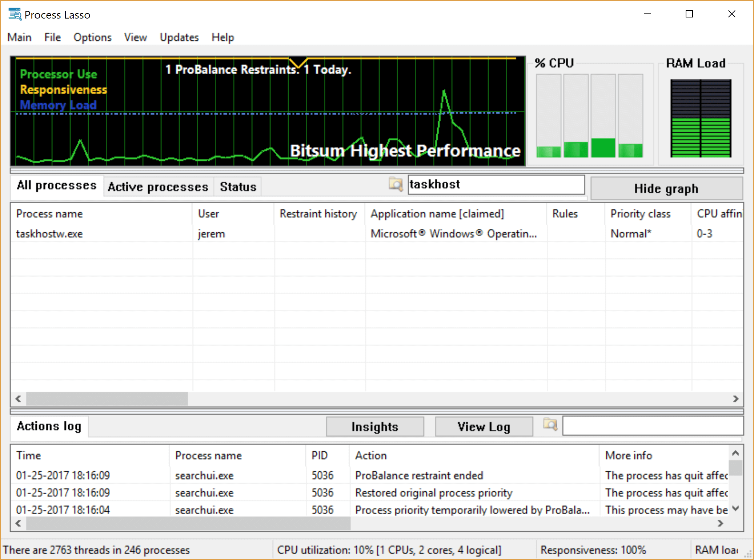Sort actions log by PID column
Screen dimensions: 754x560
pos(328,456)
